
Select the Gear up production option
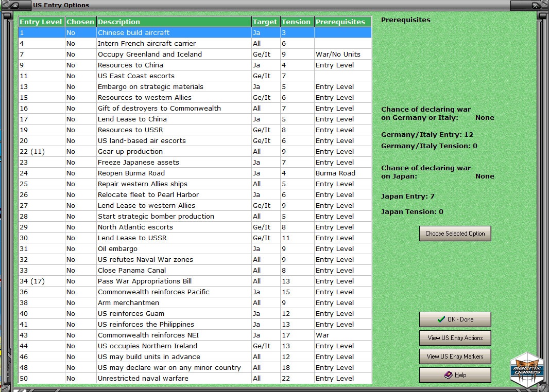click(x=195, y=151)
